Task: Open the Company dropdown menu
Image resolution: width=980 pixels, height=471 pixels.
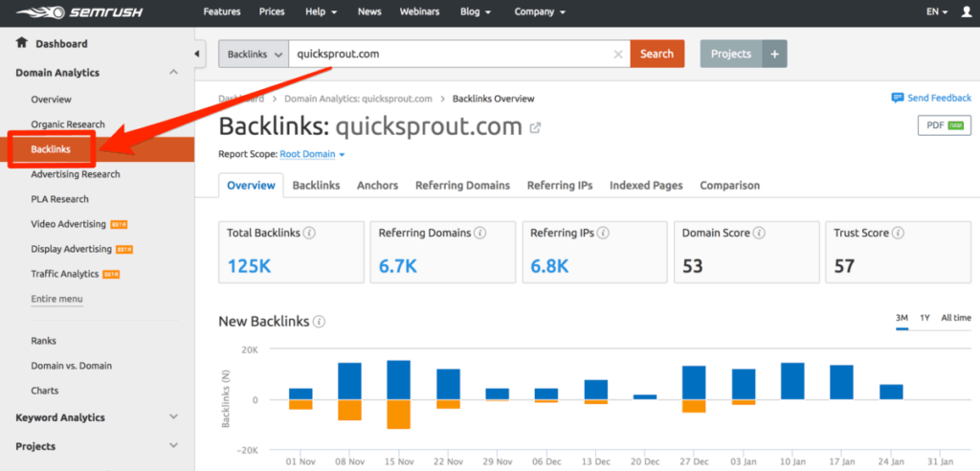Action: [540, 11]
